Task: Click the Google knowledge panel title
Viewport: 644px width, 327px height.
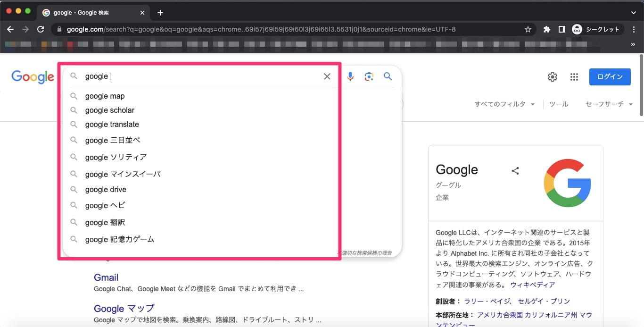Action: (457, 170)
